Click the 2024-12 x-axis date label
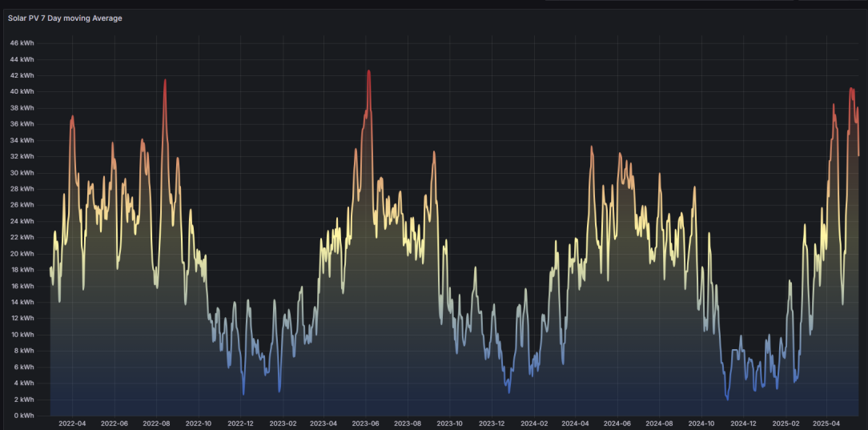This screenshot has height=430, width=868. tap(744, 424)
